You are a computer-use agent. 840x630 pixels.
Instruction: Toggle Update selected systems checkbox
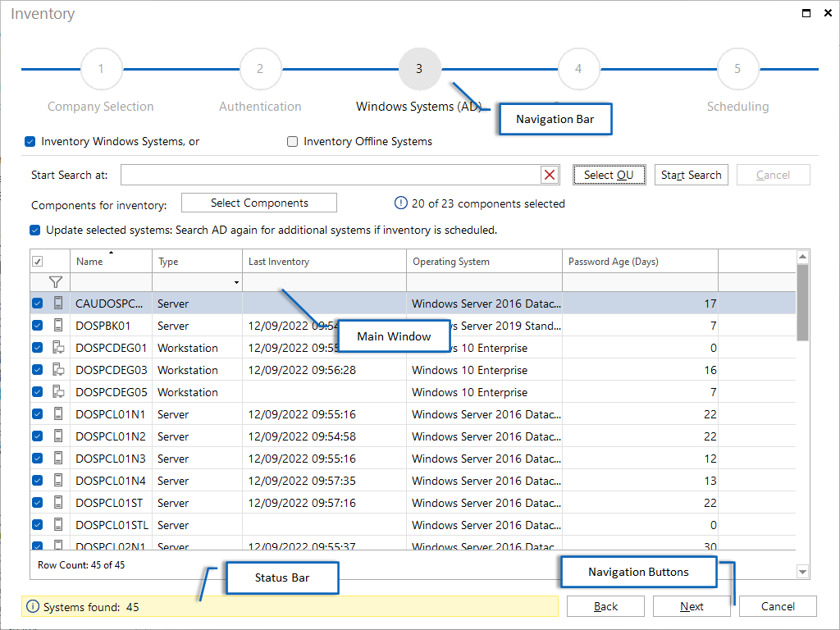pos(34,230)
